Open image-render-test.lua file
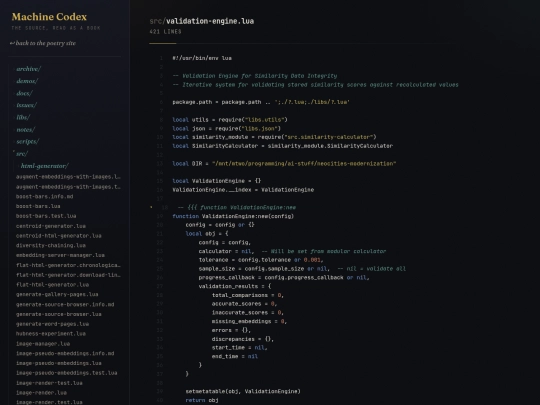This screenshot has width=540, height=405. point(49,383)
